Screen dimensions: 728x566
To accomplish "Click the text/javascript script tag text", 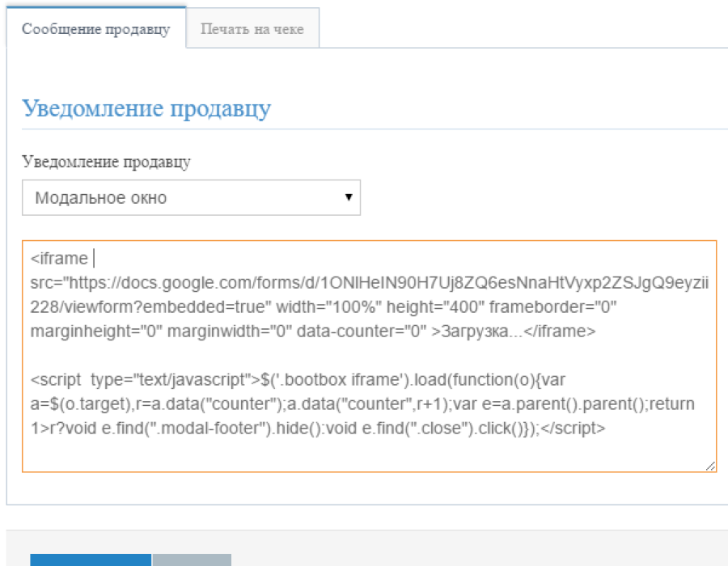I will 145,379.
